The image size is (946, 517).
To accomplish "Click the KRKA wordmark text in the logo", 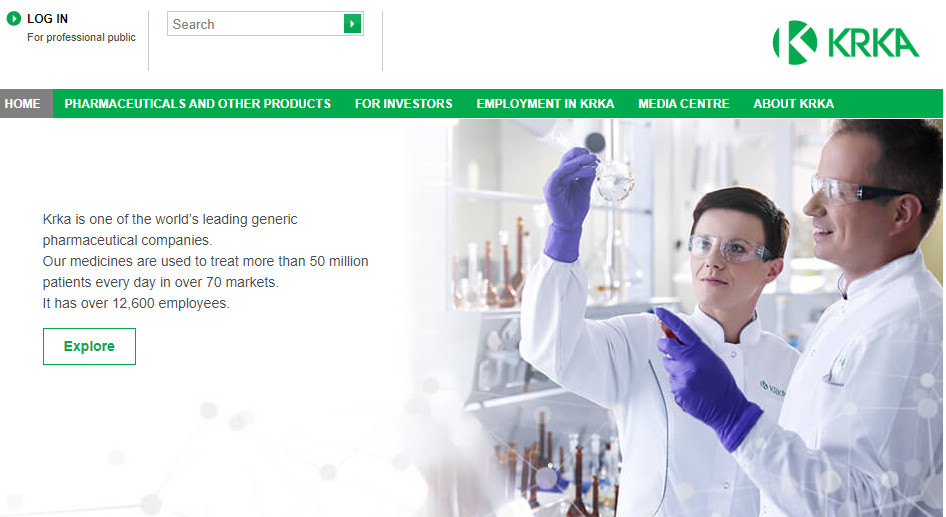I will point(874,43).
